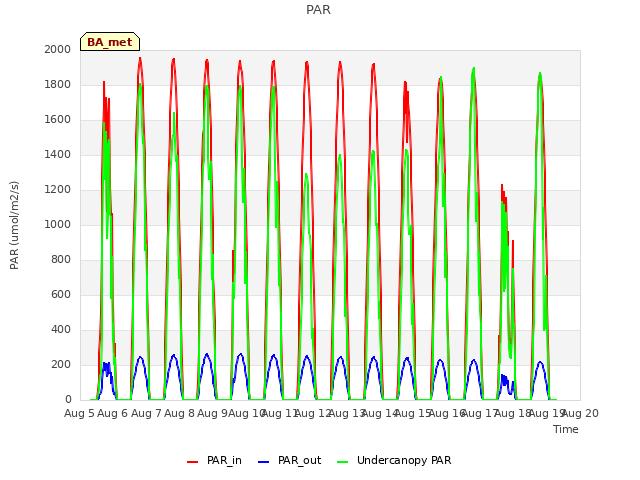Click the green Undercanopy PAR legend marker

tap(343, 462)
